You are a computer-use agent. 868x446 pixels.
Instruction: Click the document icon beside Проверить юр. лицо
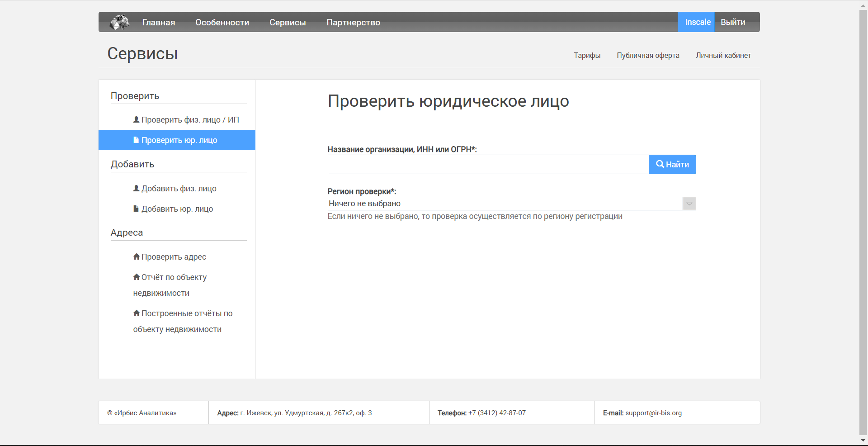136,140
